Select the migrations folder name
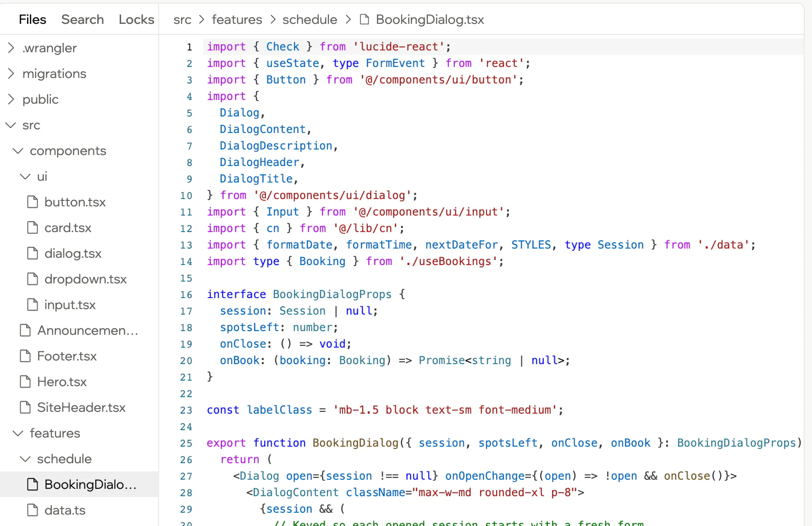812x526 pixels. 54,73
